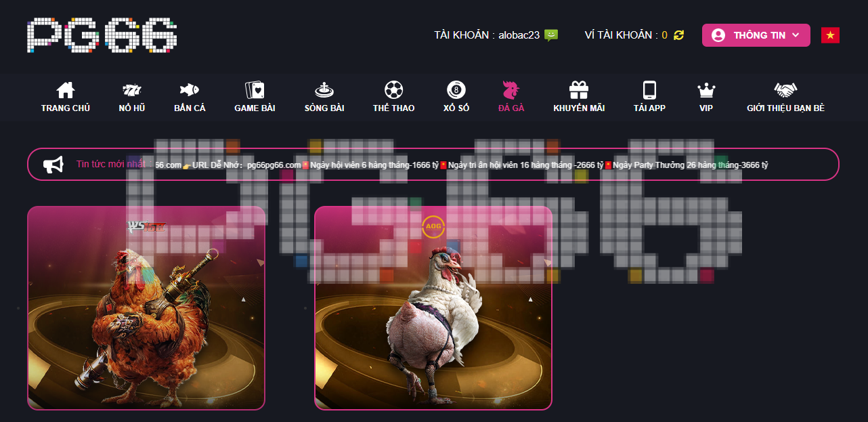Click the Tải App phone icon

[649, 90]
